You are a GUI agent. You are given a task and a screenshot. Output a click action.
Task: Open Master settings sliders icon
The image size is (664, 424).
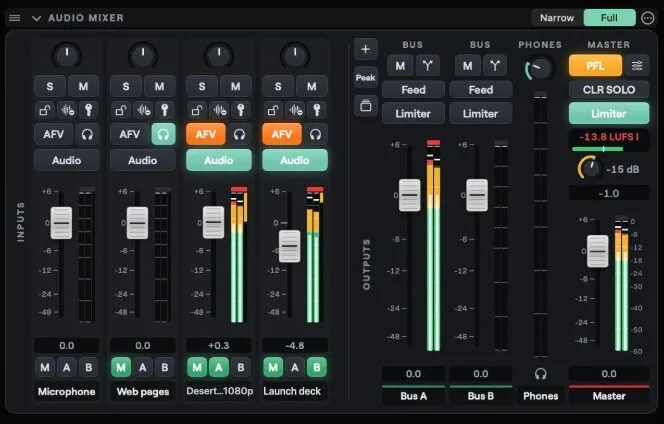637,66
